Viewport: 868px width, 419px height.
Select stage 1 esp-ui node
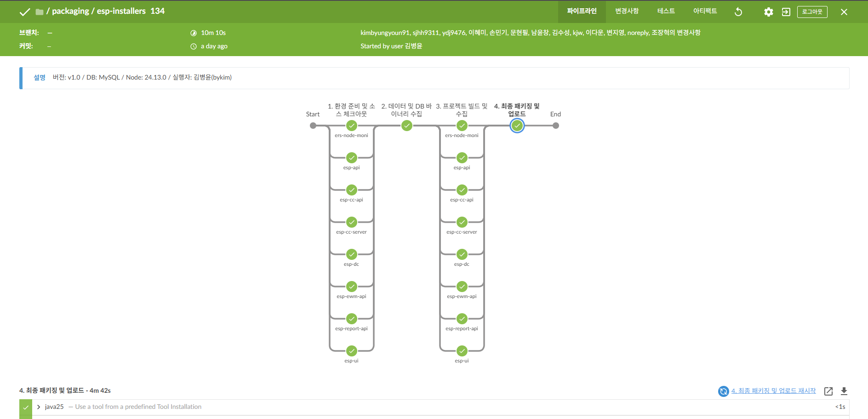pos(352,351)
